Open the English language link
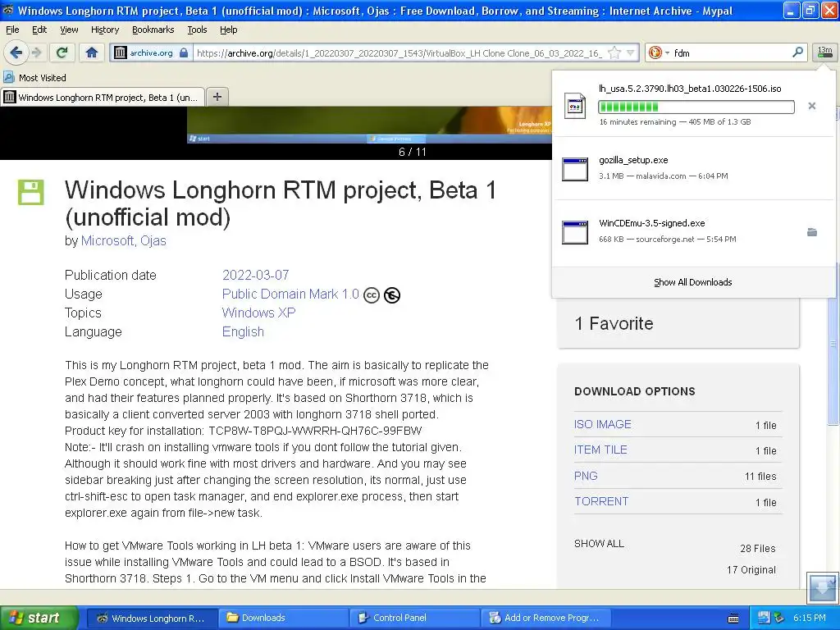Viewport: 840px width, 630px height. [243, 331]
